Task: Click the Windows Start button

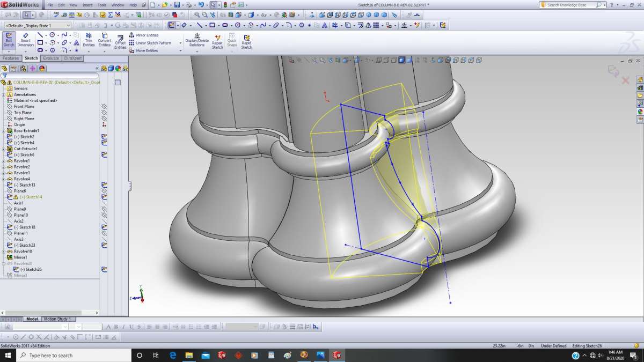Action: [x=8, y=356]
